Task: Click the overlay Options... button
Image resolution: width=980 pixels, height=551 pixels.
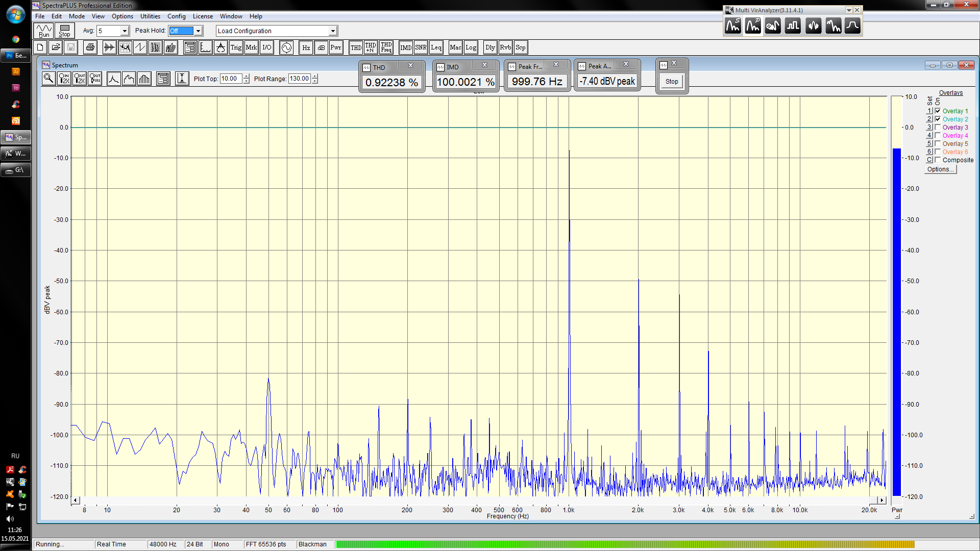Action: tap(940, 169)
